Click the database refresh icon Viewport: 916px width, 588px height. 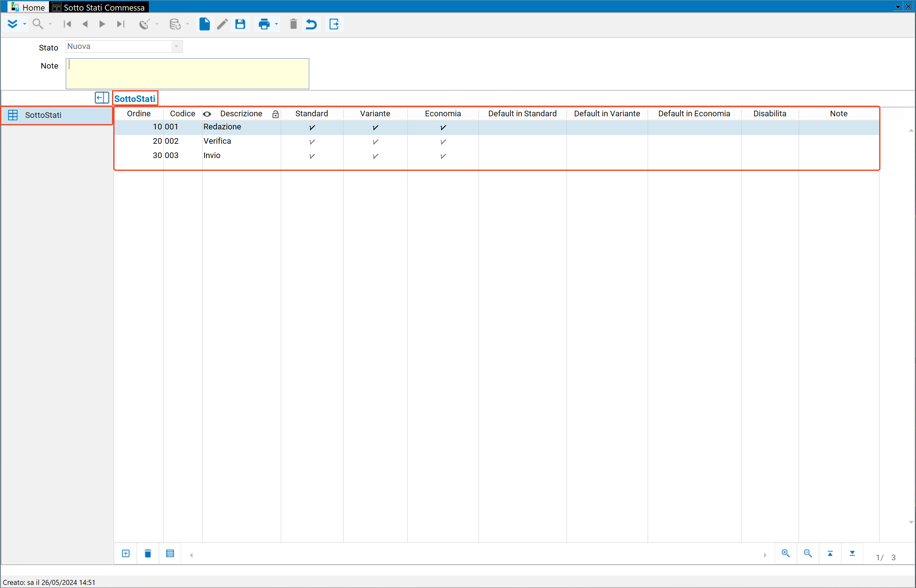(175, 24)
